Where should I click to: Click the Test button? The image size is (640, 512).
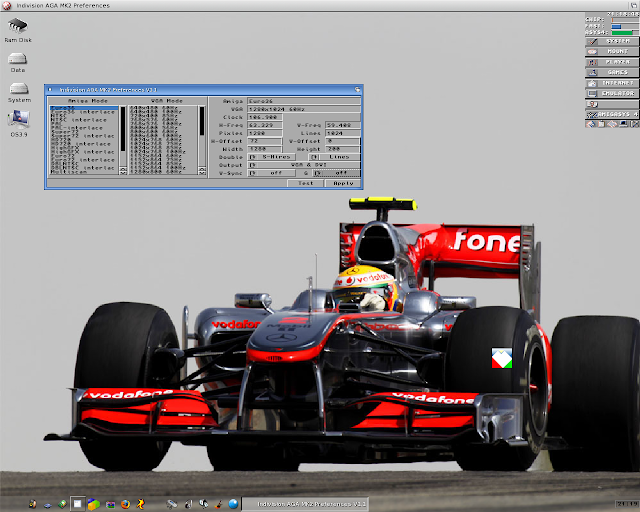point(305,183)
